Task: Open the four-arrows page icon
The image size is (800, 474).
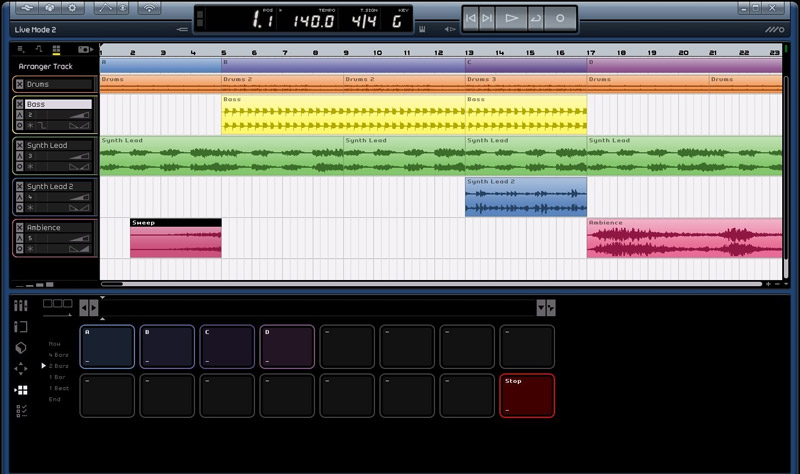Action: coord(20,369)
